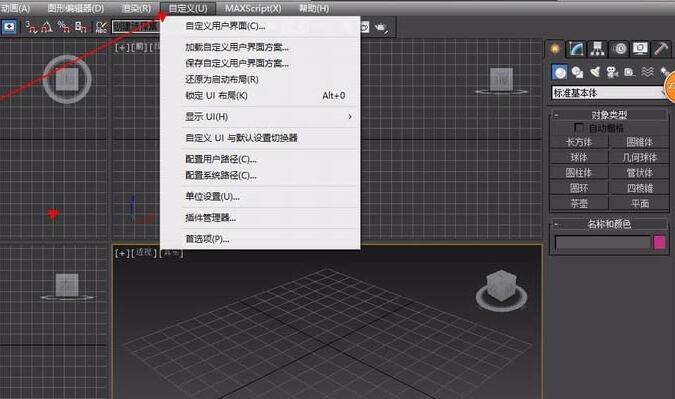Open the Display tab in command panel
This screenshot has width=675, height=399.
click(x=640, y=49)
